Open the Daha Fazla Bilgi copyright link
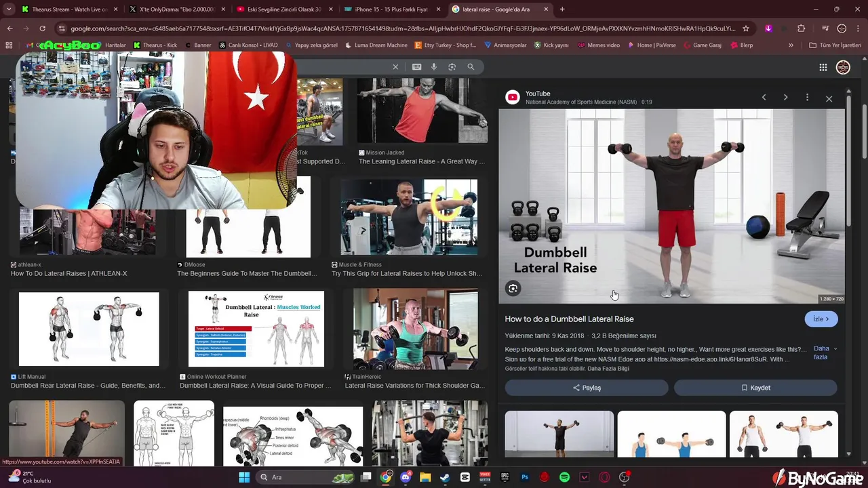The height and width of the screenshot is (488, 868). point(608,369)
